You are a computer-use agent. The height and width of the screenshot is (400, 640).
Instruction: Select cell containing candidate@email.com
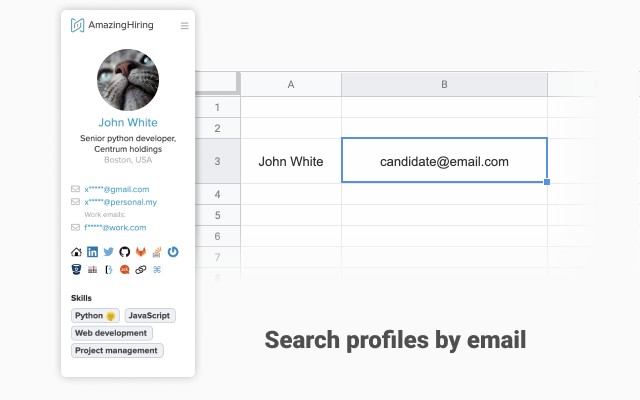(444, 161)
